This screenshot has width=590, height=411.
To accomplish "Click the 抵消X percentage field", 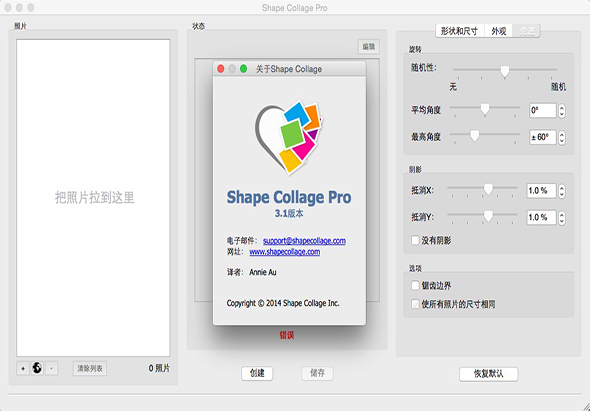I will pyautogui.click(x=541, y=190).
